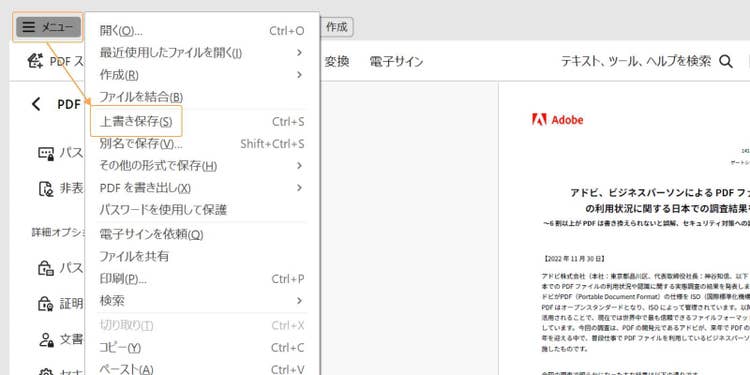Select ファイルを共有 menu item
Viewport: 750px width, 375px height.
click(x=201, y=256)
